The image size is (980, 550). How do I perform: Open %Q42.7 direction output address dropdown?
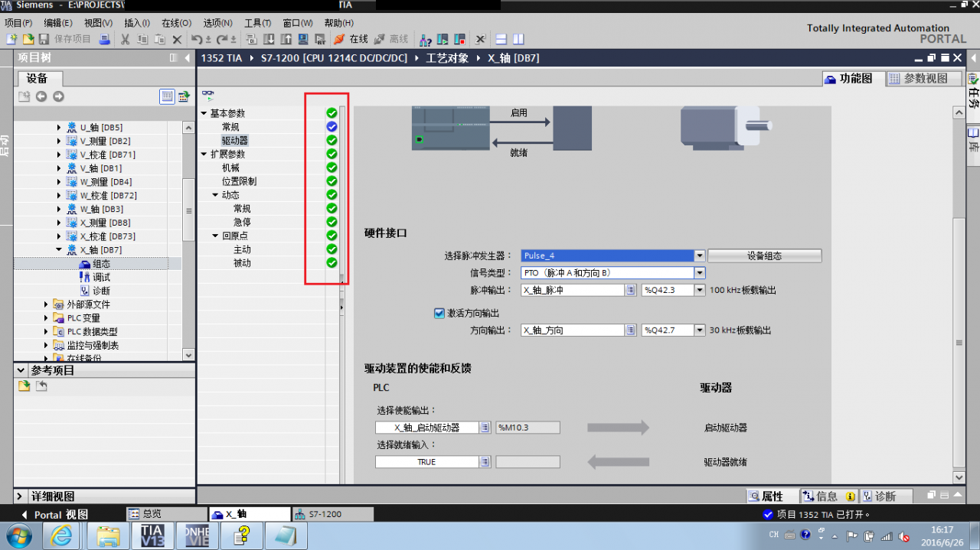pyautogui.click(x=699, y=330)
